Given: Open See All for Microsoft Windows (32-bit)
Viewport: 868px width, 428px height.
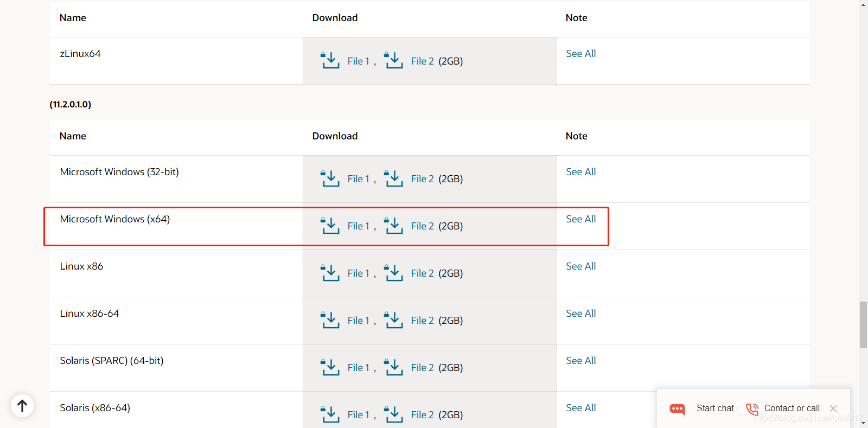Looking at the screenshot, I should pos(580,172).
